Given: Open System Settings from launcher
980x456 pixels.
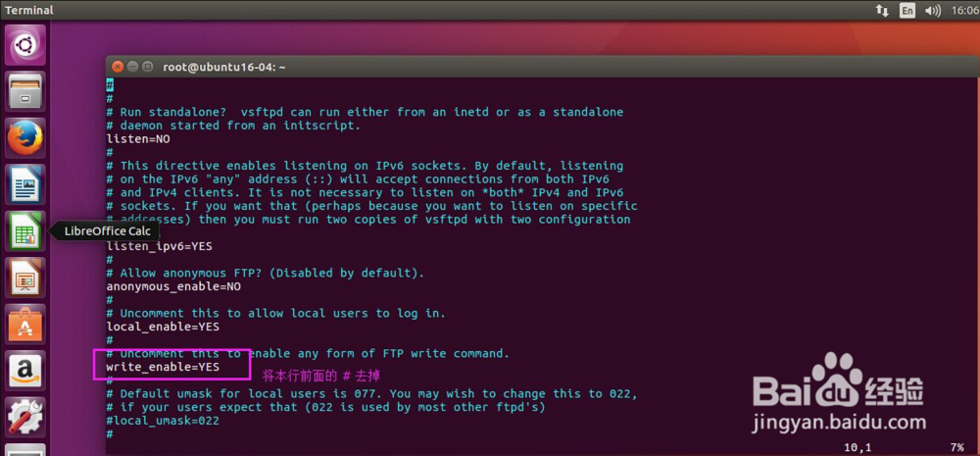Looking at the screenshot, I should pyautogui.click(x=24, y=416).
